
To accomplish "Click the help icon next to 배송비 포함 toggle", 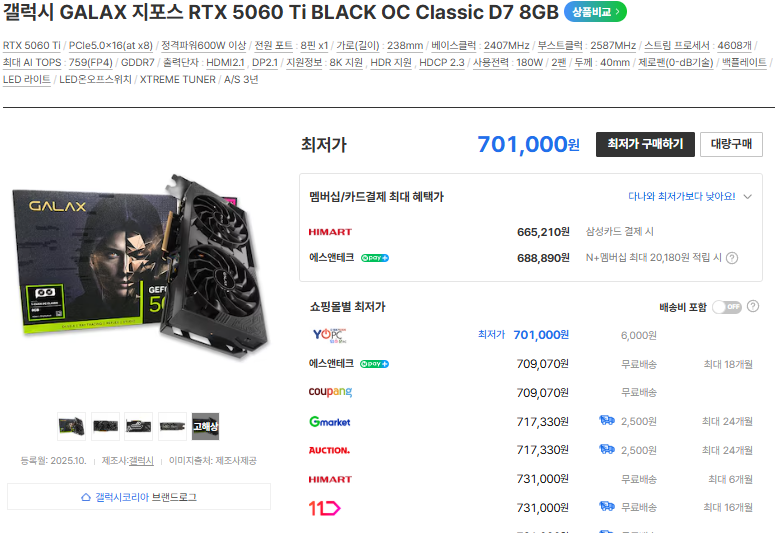I will 753,307.
